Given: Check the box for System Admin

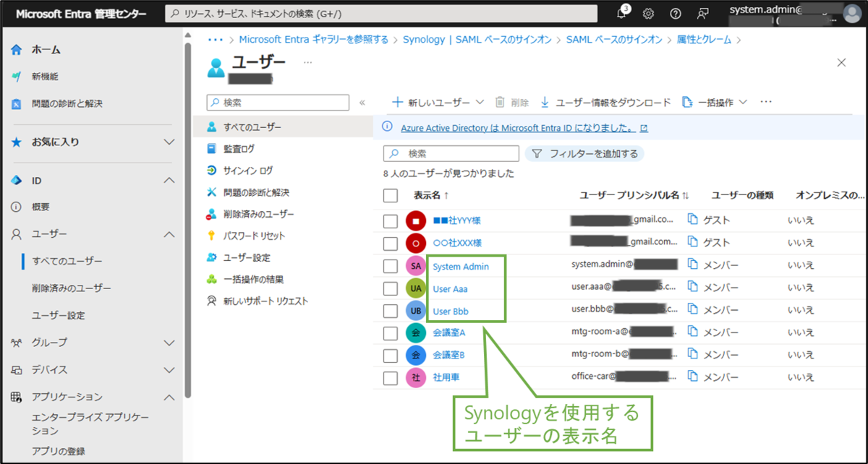Looking at the screenshot, I should coord(391,267).
